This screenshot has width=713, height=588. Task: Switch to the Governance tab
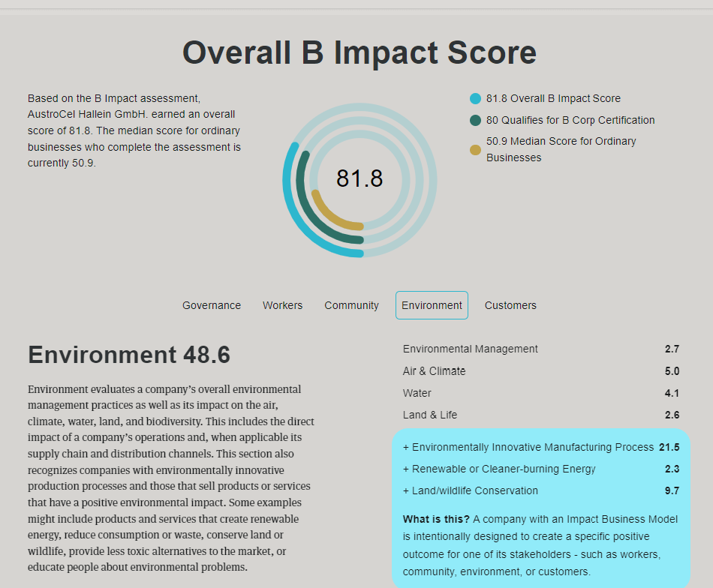[x=212, y=305]
